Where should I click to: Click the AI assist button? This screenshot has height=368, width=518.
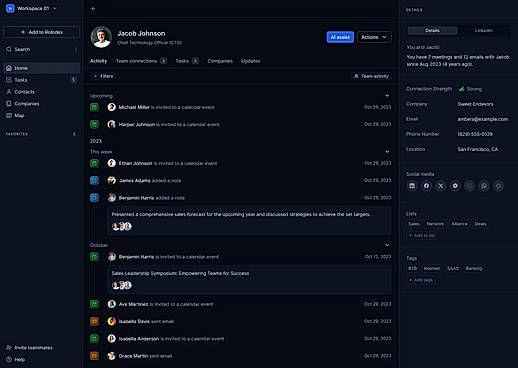click(340, 37)
